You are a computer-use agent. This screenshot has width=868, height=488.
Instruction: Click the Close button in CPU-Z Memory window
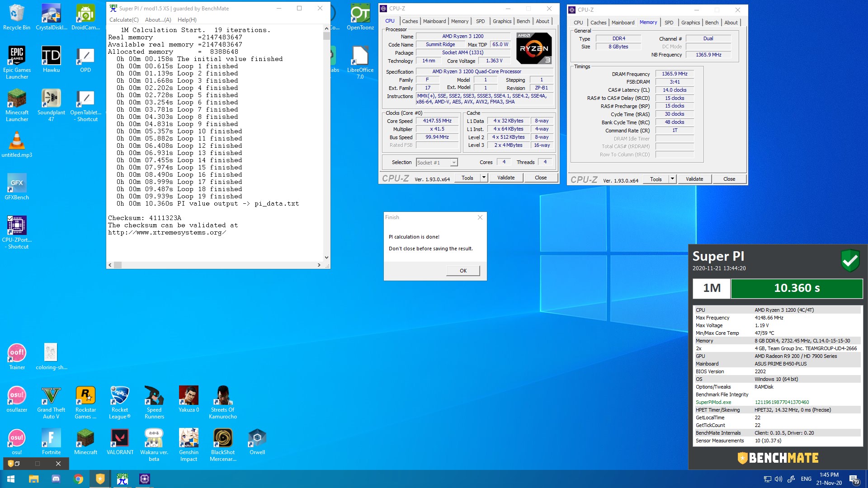[729, 179]
